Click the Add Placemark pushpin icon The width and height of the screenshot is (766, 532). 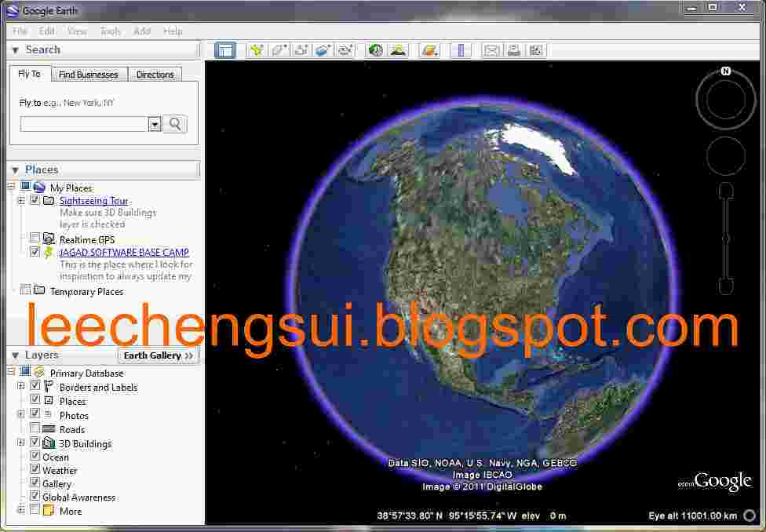pos(257,50)
